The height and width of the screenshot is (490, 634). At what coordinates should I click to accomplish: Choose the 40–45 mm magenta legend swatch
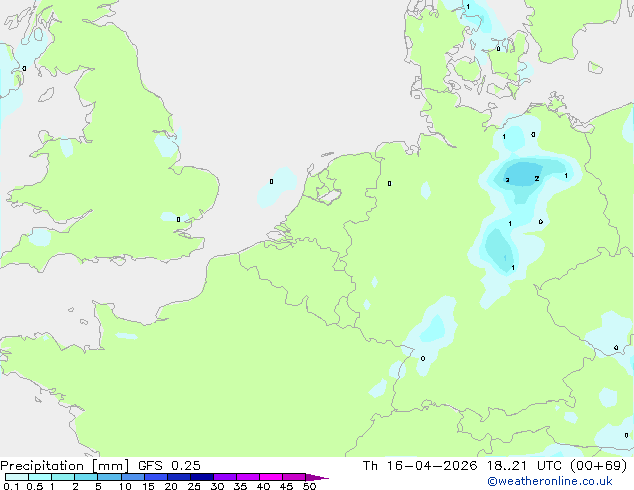click(271, 477)
